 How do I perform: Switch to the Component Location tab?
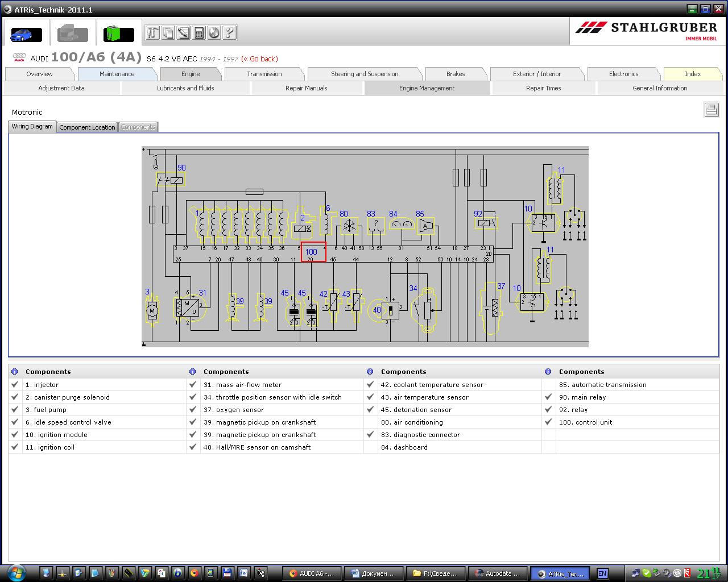87,127
